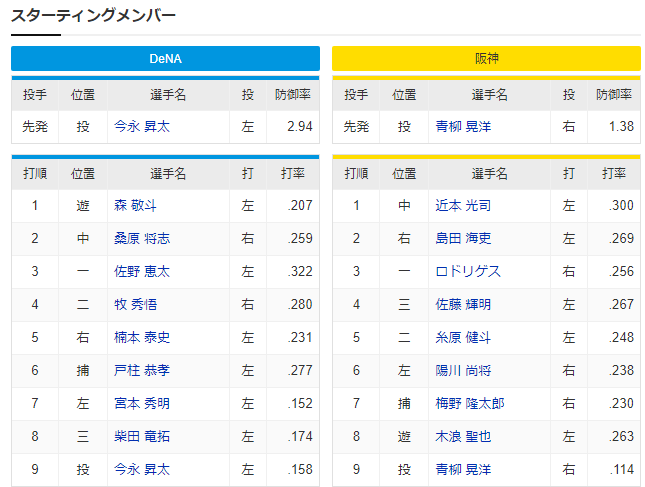Click player link 桑原 将志
This screenshot has width=645, height=487.
142,238
